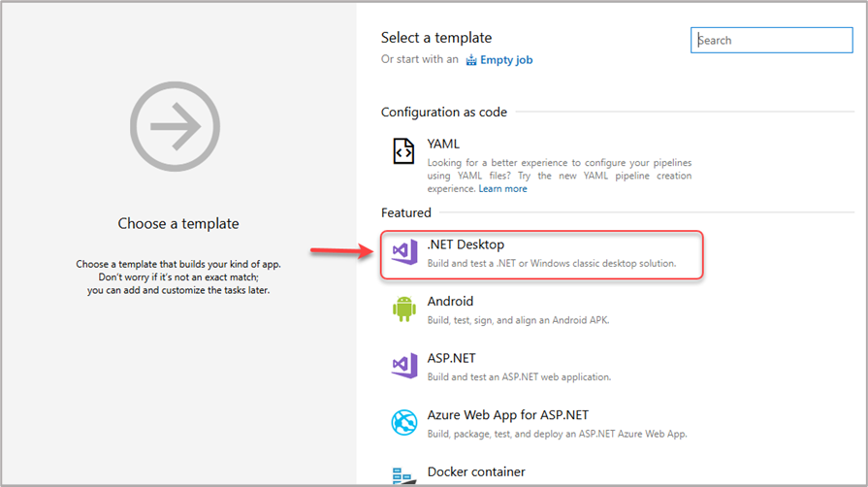This screenshot has width=868, height=487.
Task: Start with an Empty job link
Action: 506,60
